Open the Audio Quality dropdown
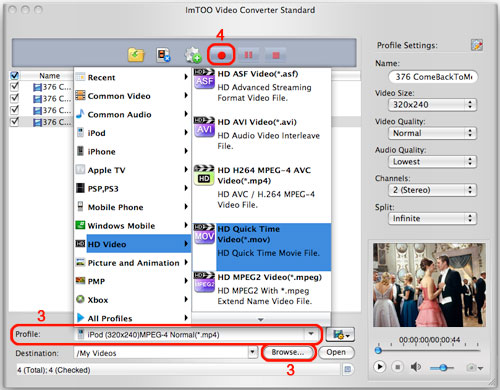500x390 pixels. pyautogui.click(x=432, y=162)
